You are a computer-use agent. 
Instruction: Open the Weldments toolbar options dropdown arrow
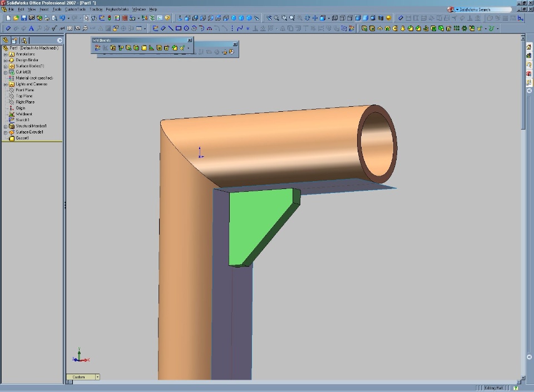[x=189, y=48]
